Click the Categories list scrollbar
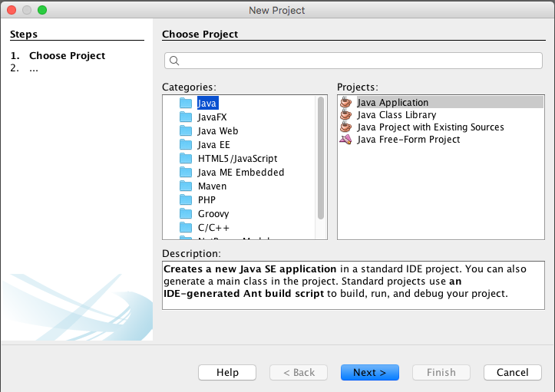Viewport: 555px width, 392px height. 321,158
